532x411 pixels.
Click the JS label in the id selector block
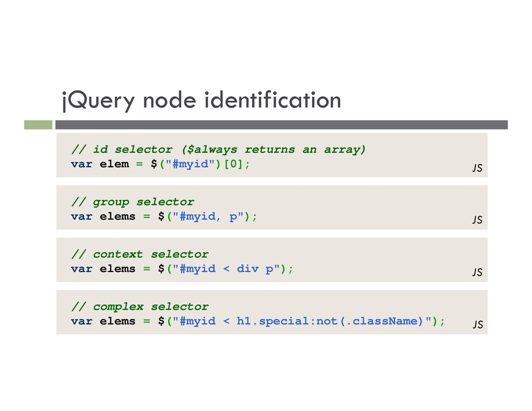pyautogui.click(x=477, y=168)
